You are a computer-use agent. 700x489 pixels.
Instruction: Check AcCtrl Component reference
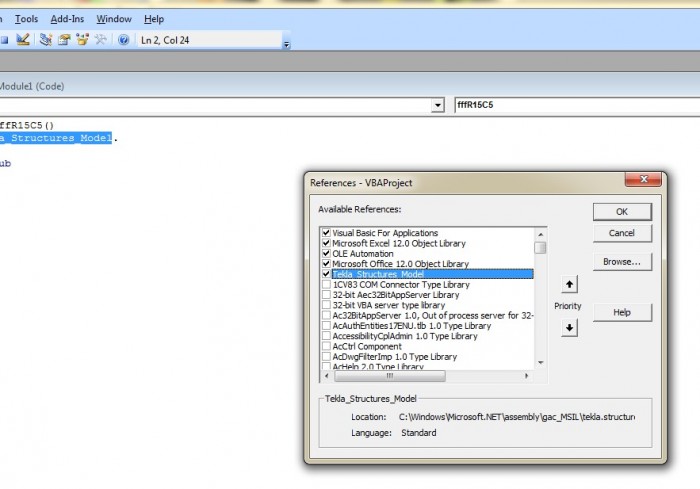[326, 346]
